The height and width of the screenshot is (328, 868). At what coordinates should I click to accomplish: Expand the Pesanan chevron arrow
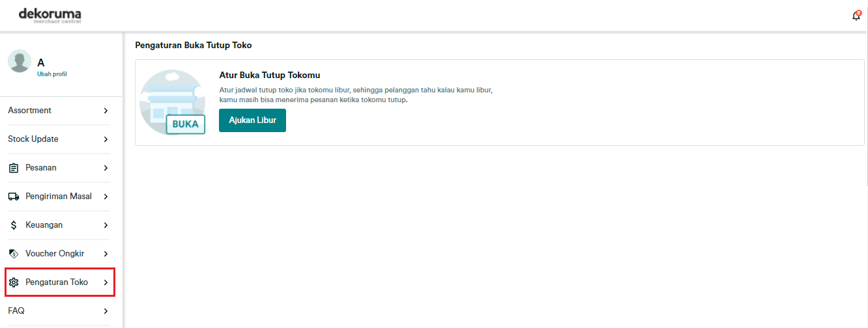(x=106, y=168)
